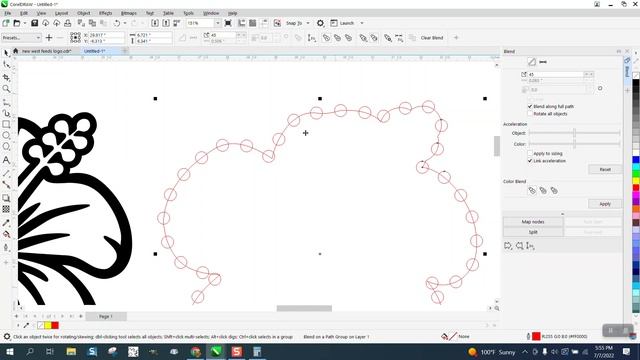Select the Zoom tool in toolbox

click(x=6, y=89)
